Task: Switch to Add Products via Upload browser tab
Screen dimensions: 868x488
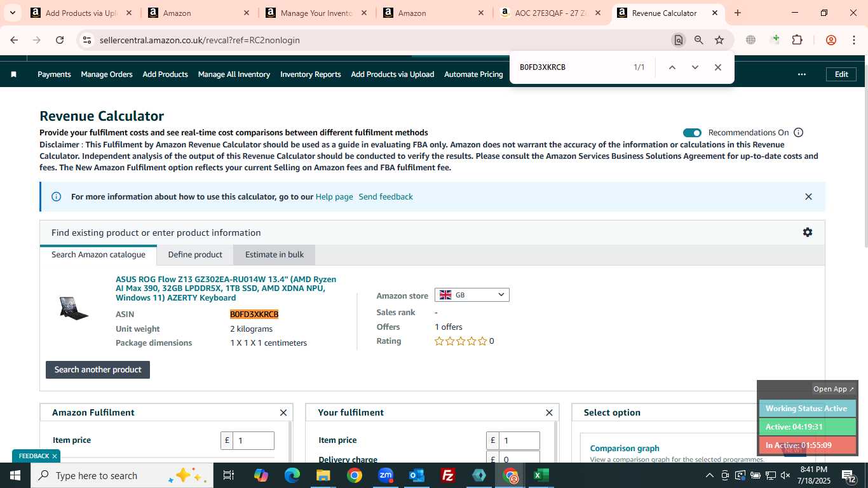Action: tap(81, 13)
